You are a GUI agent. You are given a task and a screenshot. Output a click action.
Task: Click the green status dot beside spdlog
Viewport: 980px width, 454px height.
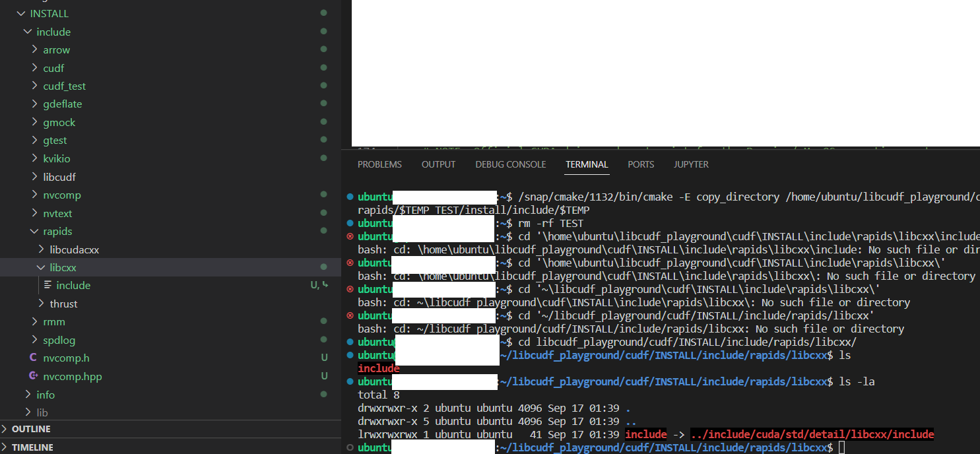pos(323,339)
